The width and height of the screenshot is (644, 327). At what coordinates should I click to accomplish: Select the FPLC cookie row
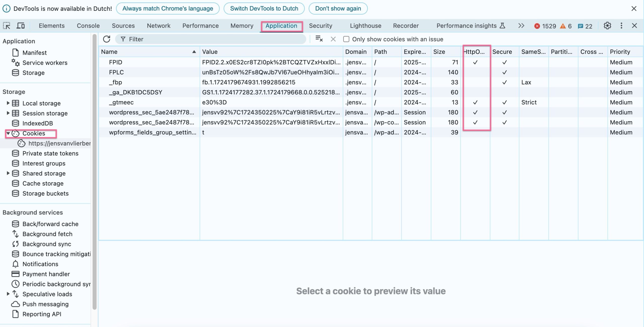coord(371,72)
